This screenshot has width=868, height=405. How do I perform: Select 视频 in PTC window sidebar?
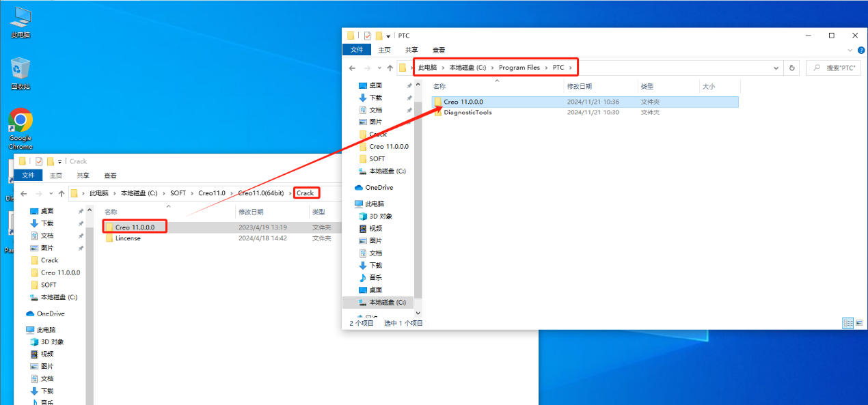[x=370, y=228]
